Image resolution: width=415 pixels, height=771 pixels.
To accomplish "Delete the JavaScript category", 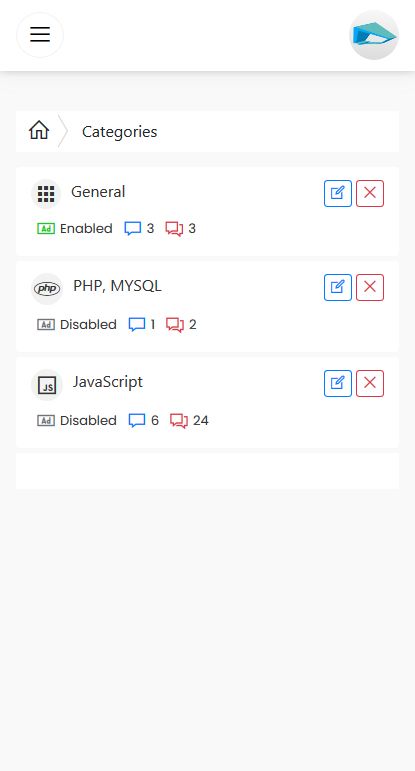I will coord(370,383).
